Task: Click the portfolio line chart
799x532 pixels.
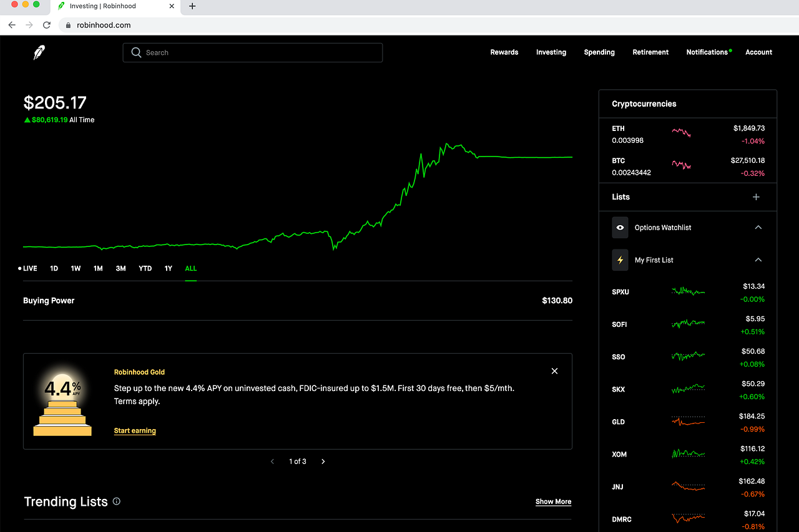Action: coord(298,196)
